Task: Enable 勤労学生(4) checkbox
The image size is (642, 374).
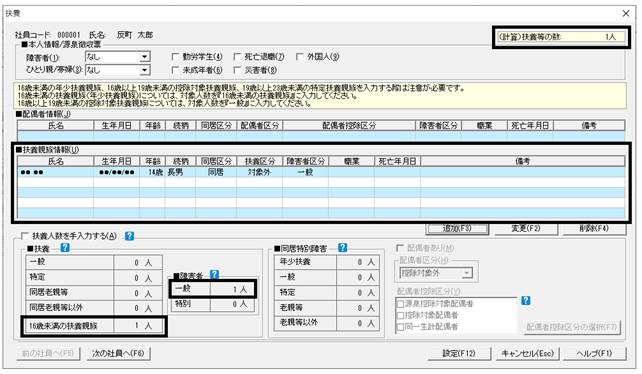Action: point(175,57)
